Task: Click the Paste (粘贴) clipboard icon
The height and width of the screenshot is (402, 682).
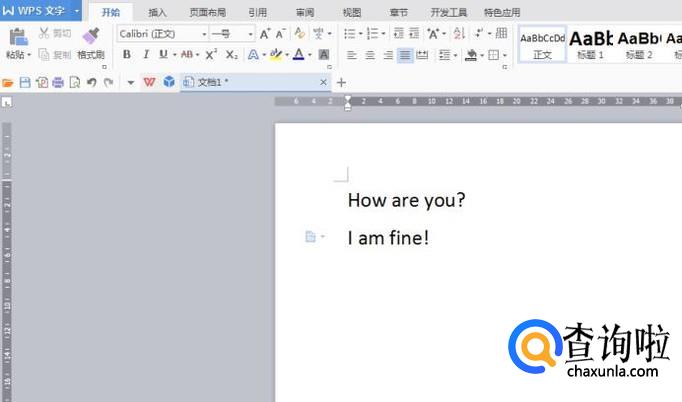Action: click(18, 37)
